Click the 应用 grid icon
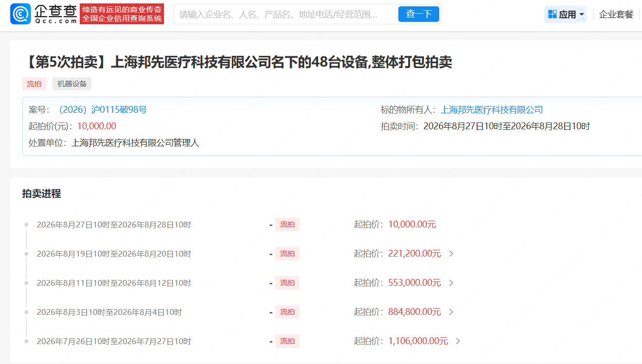This screenshot has height=364, width=642. tap(553, 14)
